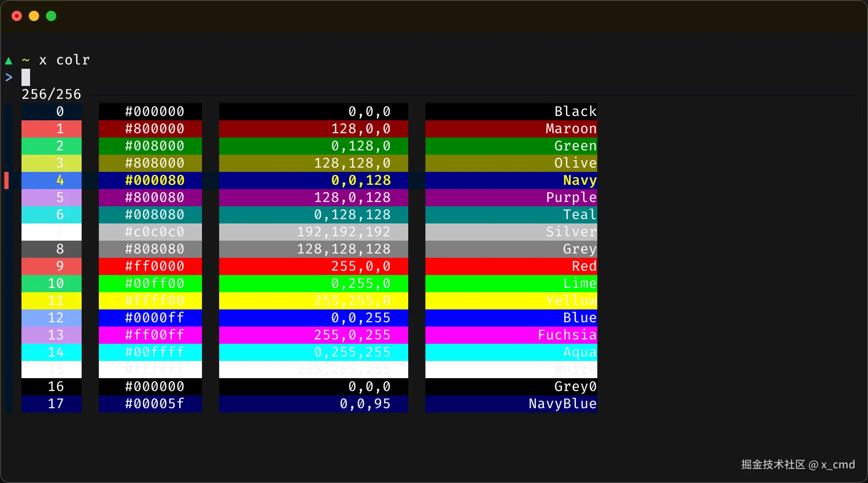Viewport: 868px width, 483px height.
Task: Click the color name 'Red'
Action: point(584,266)
